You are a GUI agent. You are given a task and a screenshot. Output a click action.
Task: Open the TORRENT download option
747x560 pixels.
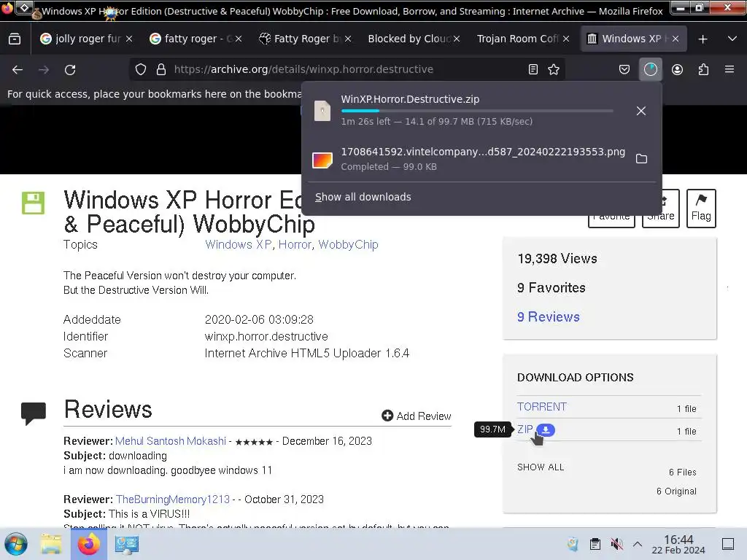542,407
